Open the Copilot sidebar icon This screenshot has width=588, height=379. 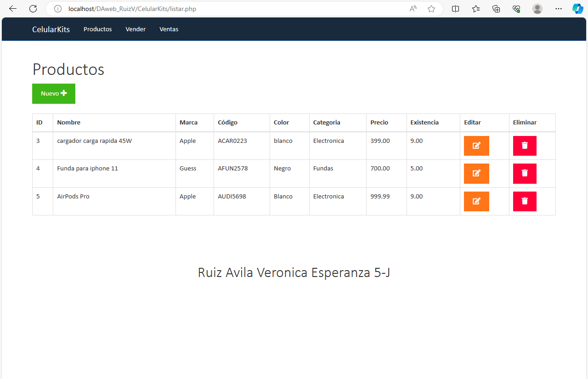(x=577, y=8)
